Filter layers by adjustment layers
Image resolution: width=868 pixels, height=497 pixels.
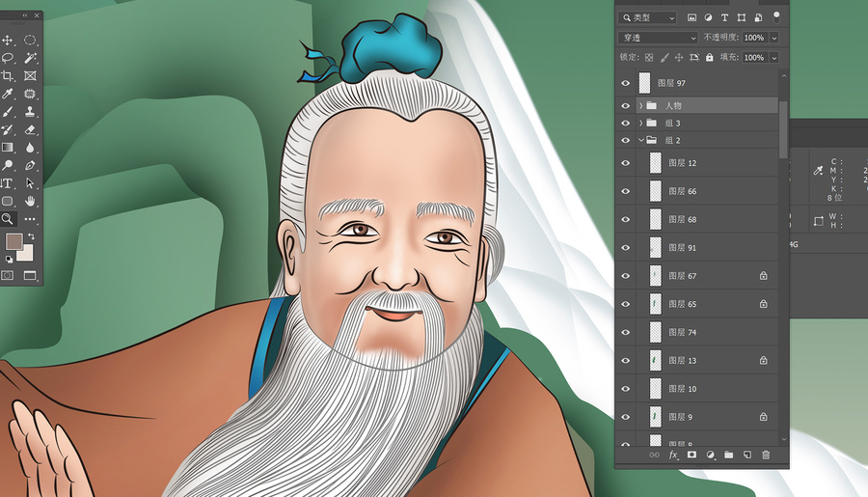[708, 17]
